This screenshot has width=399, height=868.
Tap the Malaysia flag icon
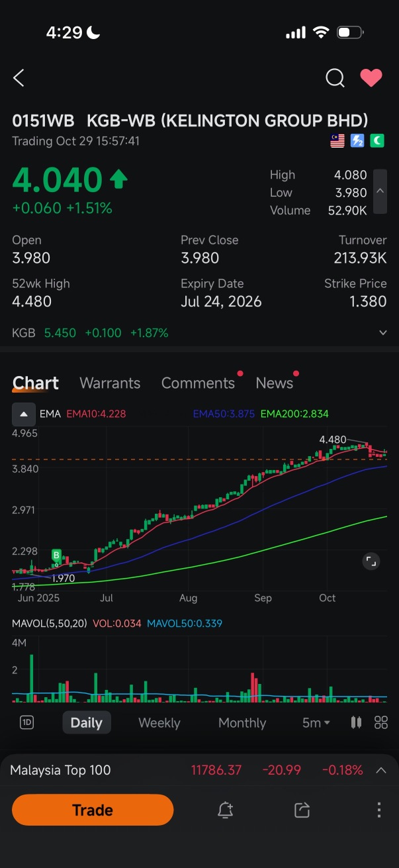point(337,140)
